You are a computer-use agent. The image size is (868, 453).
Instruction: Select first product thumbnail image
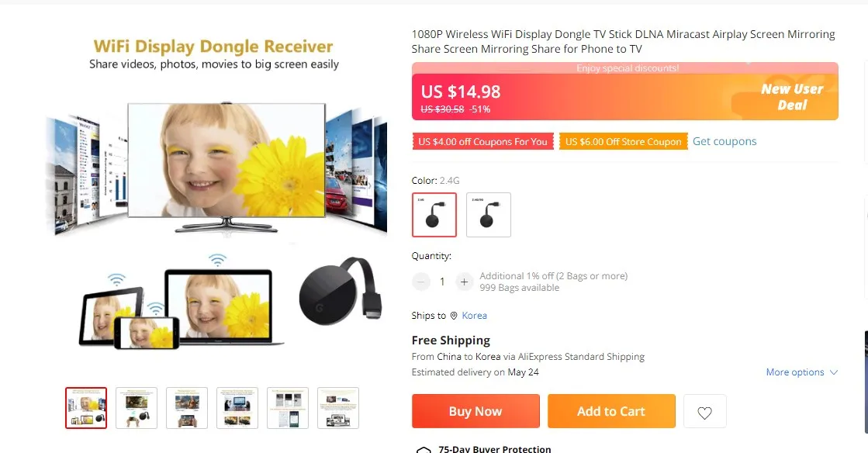pos(86,408)
